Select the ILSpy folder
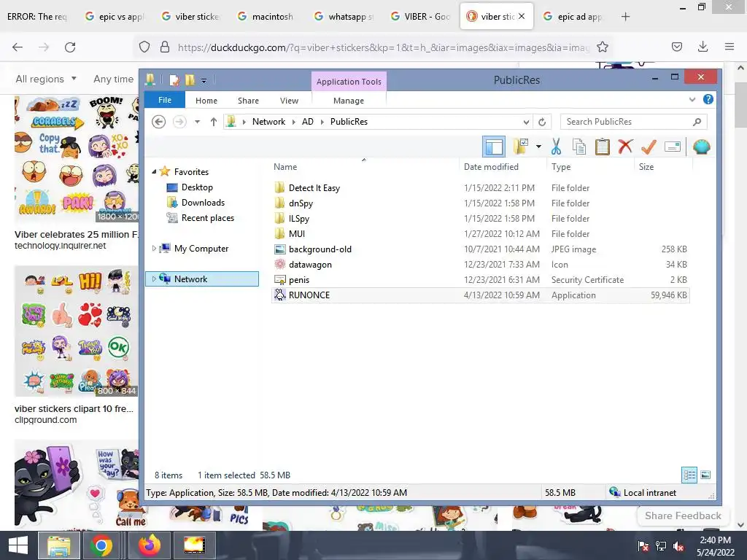Screen dimensions: 747x560 click(x=480, y=218)
